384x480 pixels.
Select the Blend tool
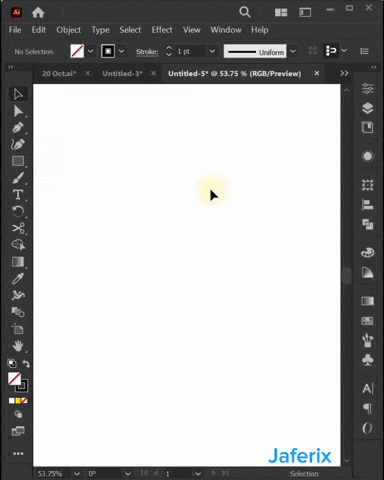coord(18,312)
